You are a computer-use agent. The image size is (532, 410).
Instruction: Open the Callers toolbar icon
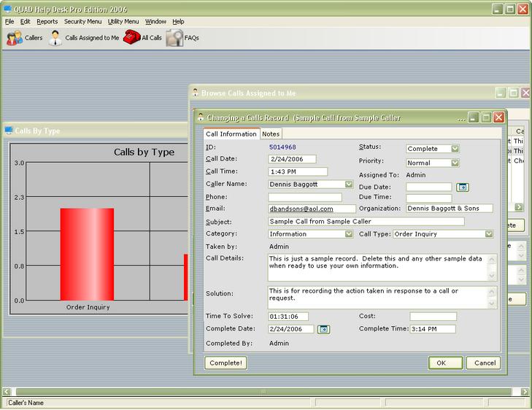[15, 38]
